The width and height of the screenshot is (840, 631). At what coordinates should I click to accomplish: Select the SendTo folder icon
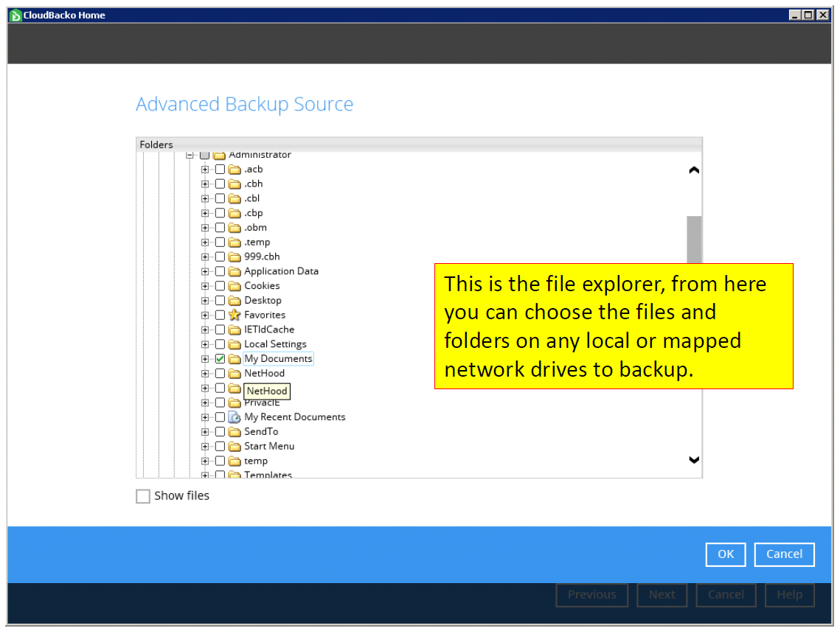pos(235,432)
